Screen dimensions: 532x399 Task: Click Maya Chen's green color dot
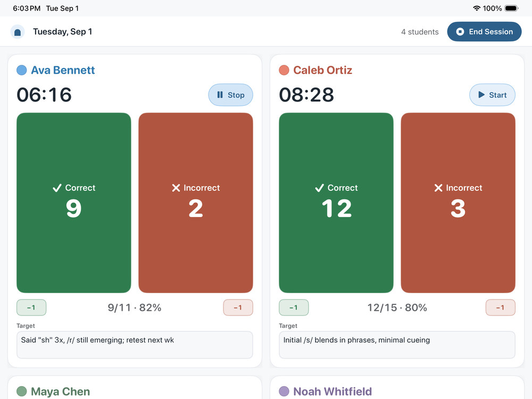pyautogui.click(x=22, y=391)
